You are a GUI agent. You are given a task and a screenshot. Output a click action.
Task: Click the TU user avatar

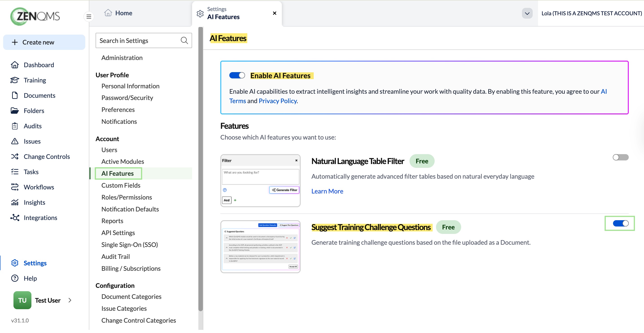pos(22,301)
